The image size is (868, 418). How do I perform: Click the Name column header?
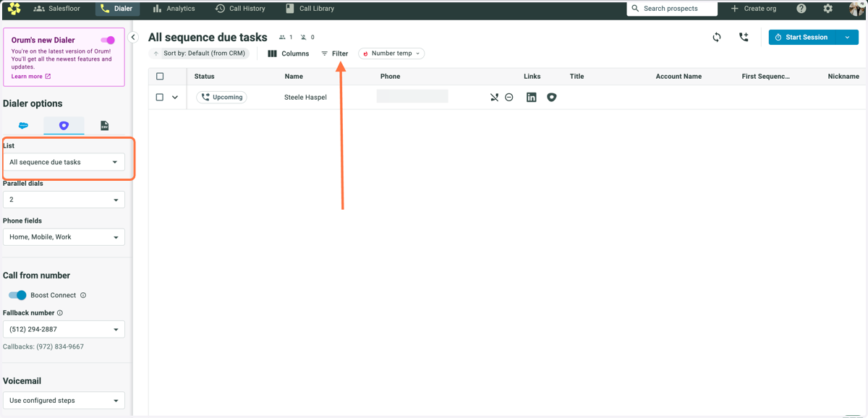click(294, 76)
